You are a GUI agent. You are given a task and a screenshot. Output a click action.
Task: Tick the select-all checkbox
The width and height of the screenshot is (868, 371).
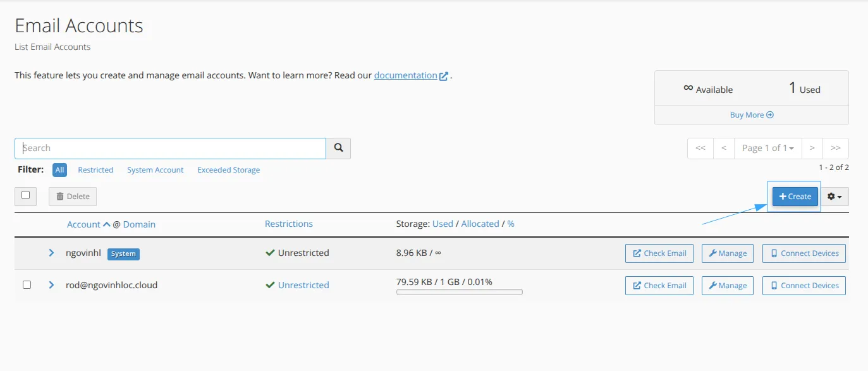pyautogui.click(x=26, y=195)
